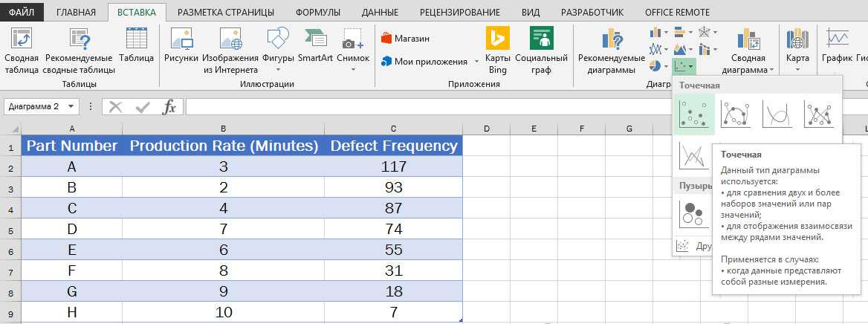Go to the ГЛАВНАЯ tab
This screenshot has width=868, height=324.
(x=76, y=13)
